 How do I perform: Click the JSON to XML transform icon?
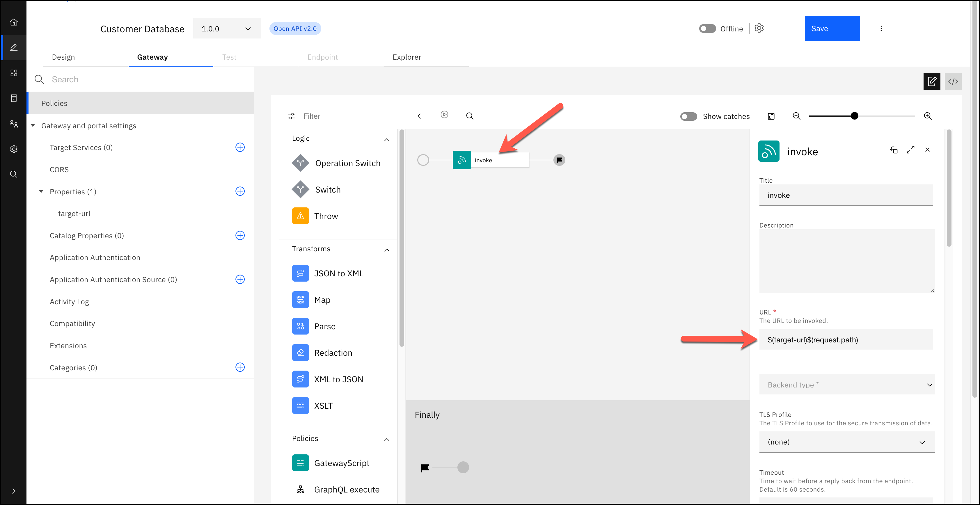300,273
